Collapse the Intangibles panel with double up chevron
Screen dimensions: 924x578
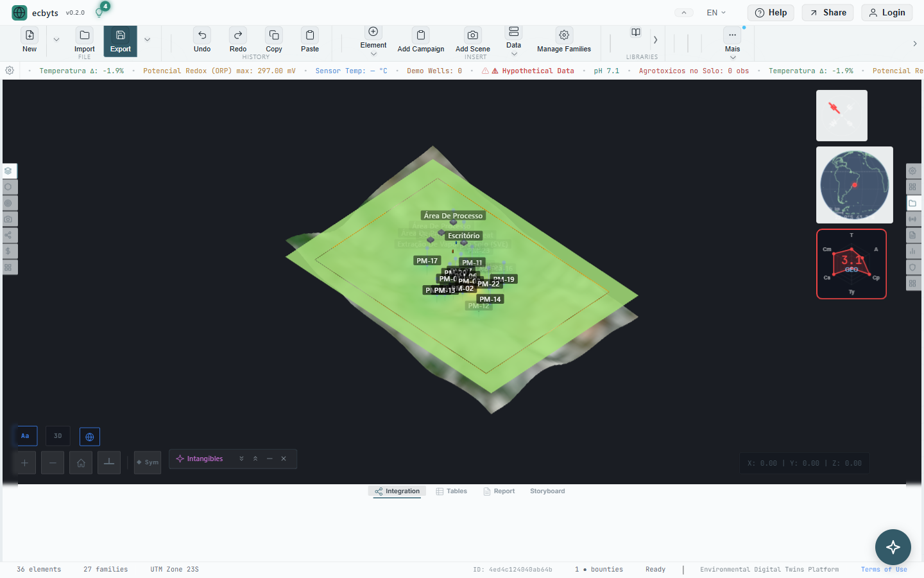(x=255, y=459)
